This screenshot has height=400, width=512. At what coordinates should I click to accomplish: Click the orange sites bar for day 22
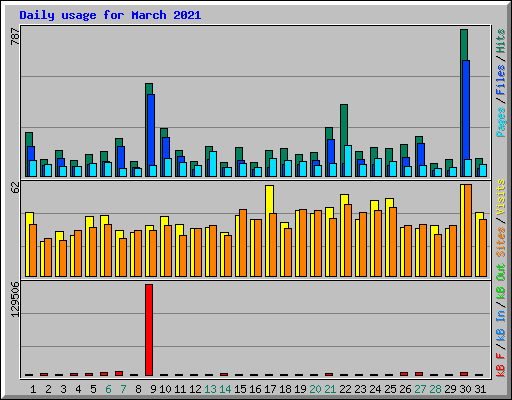click(348, 240)
